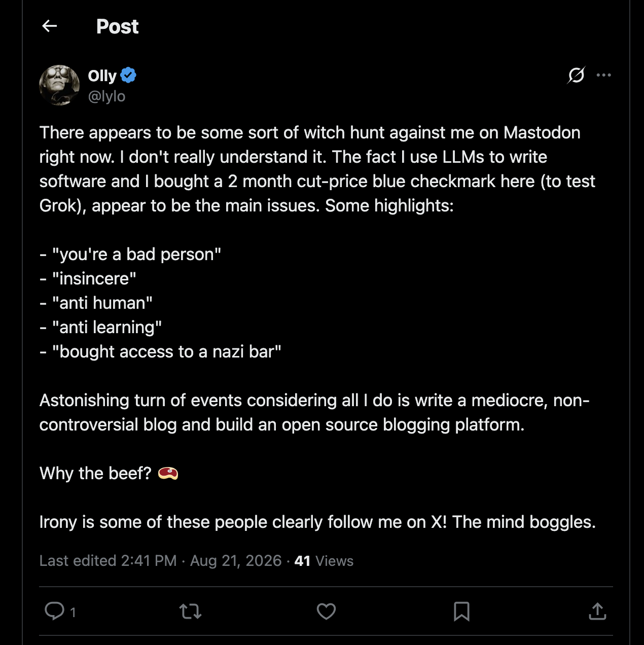Open Olly's profile picture
Screen dimensions: 644x645
(x=59, y=85)
